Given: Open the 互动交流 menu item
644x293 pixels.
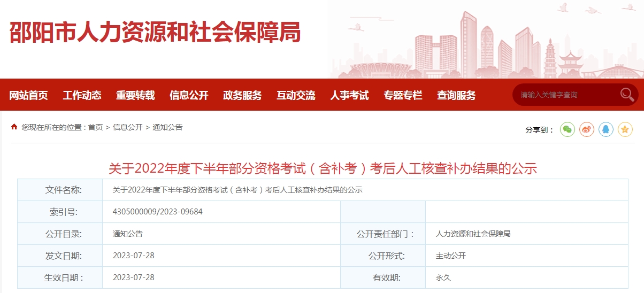Looking at the screenshot, I should 296,95.
